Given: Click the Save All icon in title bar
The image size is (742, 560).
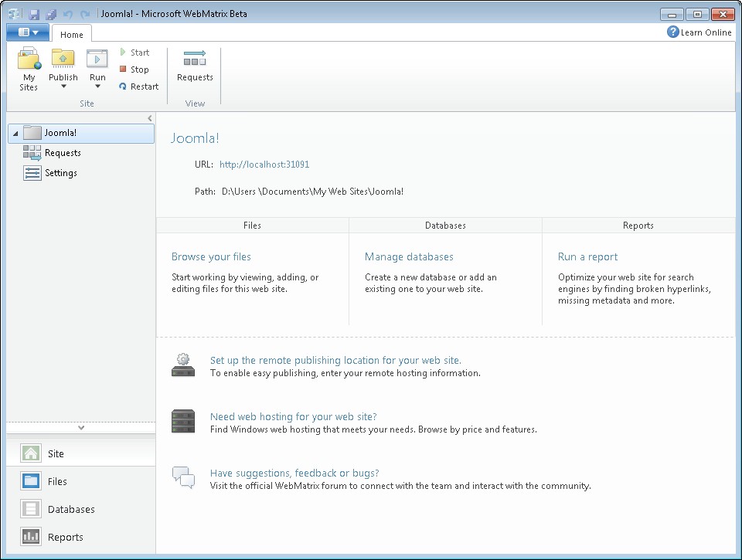Looking at the screenshot, I should click(x=51, y=14).
